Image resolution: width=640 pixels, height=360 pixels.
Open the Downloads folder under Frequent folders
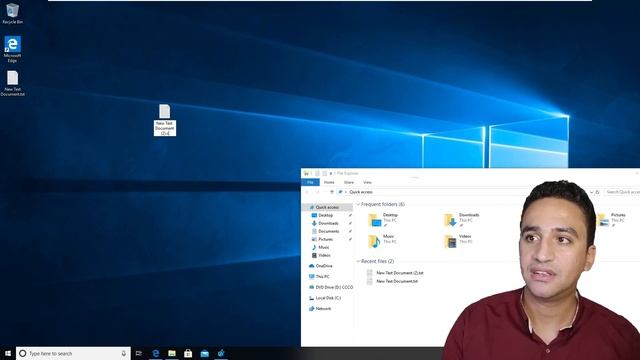(462, 220)
